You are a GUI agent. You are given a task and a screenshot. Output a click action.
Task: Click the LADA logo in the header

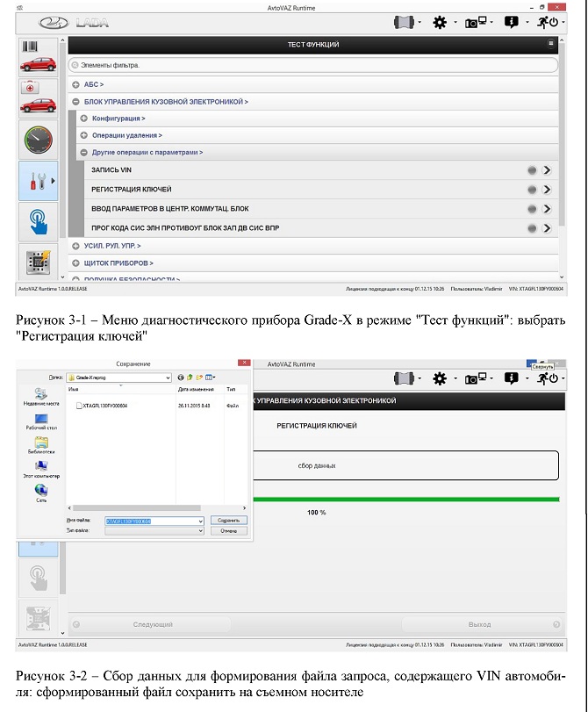click(x=74, y=23)
